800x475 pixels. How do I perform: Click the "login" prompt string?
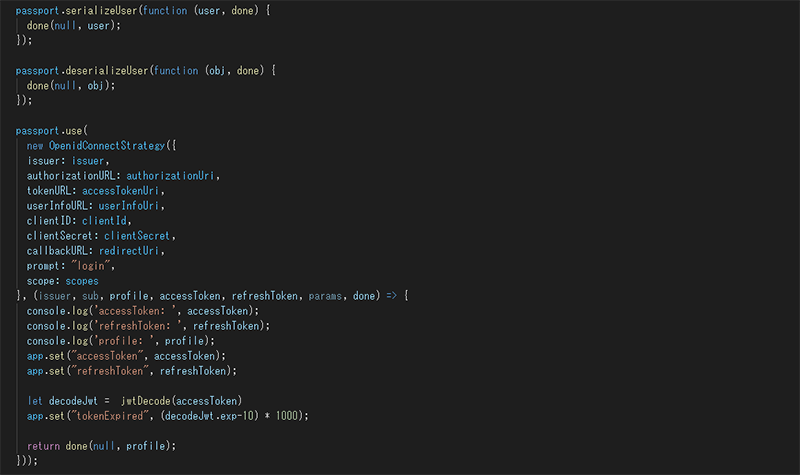(91, 266)
